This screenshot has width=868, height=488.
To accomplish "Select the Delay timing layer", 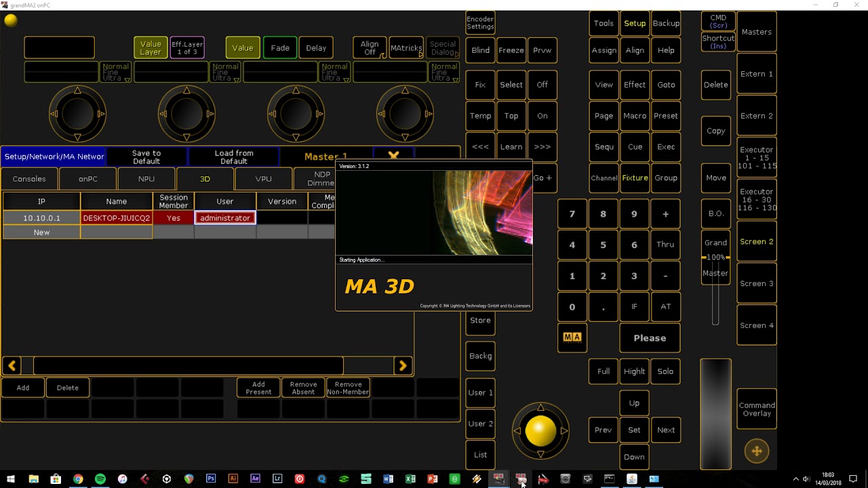I will 316,48.
